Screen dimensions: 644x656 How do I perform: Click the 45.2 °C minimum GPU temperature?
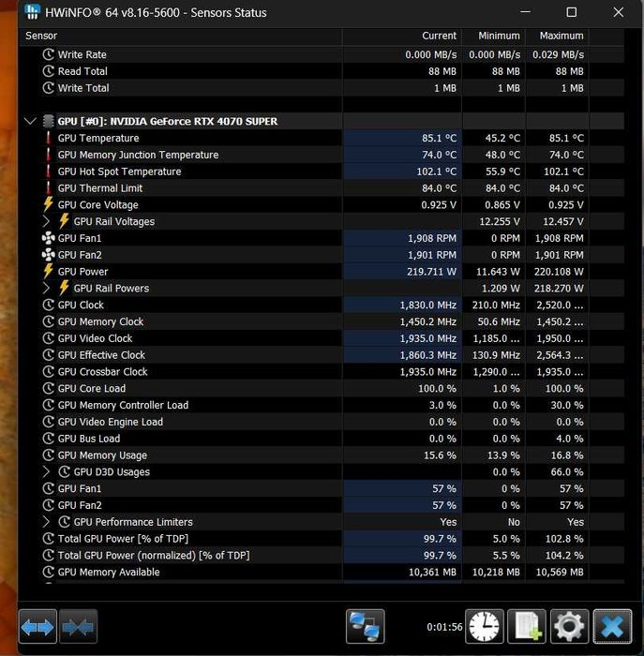coord(502,138)
